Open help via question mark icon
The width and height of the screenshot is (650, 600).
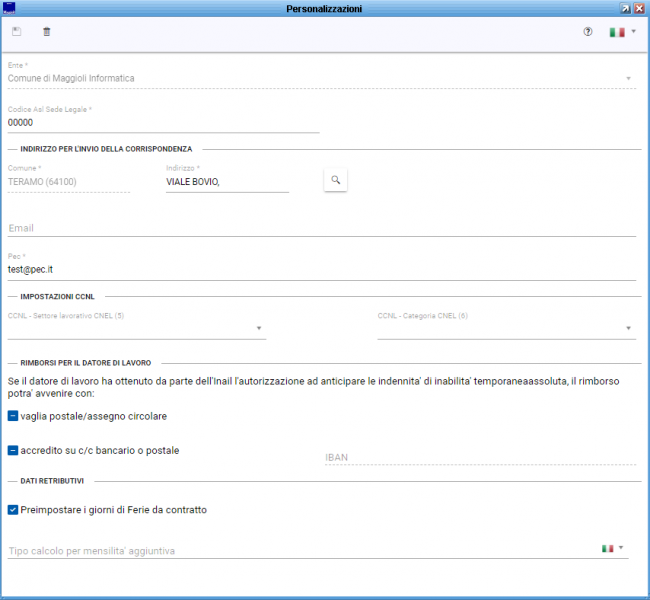tap(588, 32)
